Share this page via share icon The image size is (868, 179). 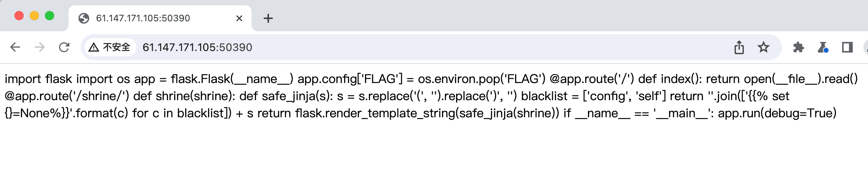[739, 47]
